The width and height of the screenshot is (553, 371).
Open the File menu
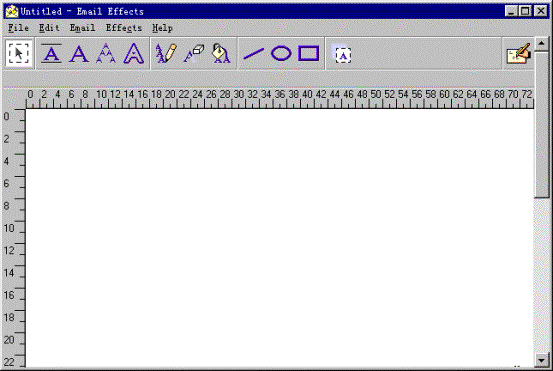click(x=18, y=28)
